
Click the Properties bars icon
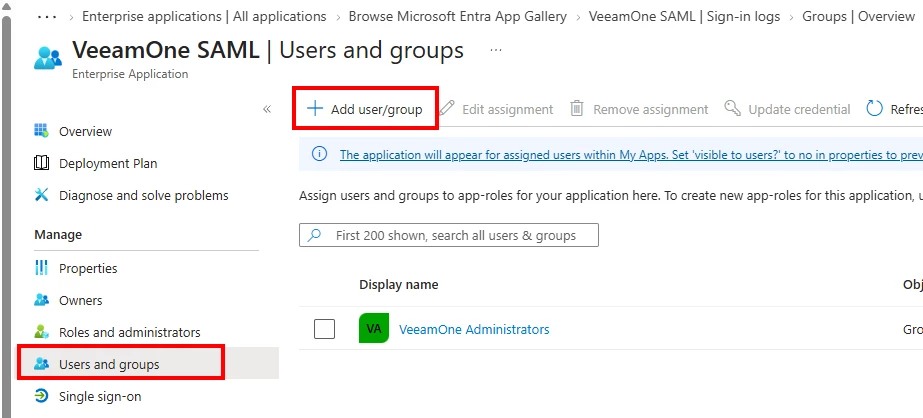(x=41, y=268)
